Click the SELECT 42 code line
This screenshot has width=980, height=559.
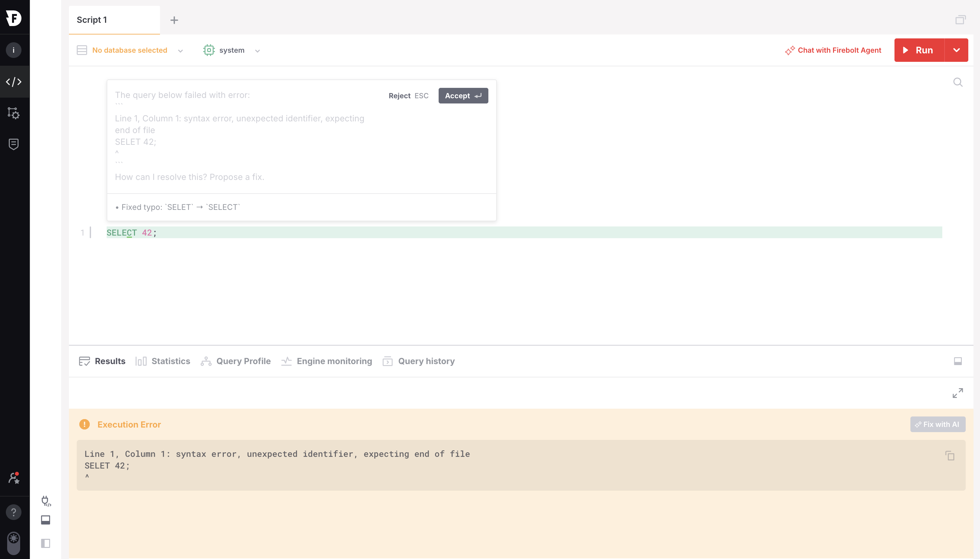(524, 232)
